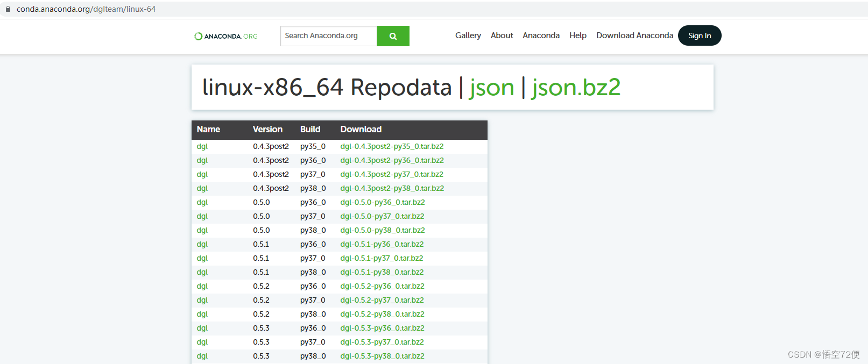The image size is (868, 364).
Task: Download dgl-0.5.2-py38_0.tar.bz2
Action: [382, 314]
